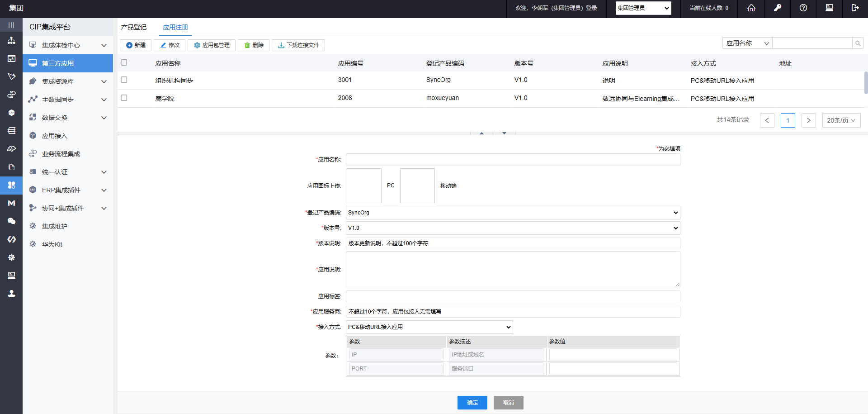Tick the checkbox for 组织机构同步 row

pos(124,80)
